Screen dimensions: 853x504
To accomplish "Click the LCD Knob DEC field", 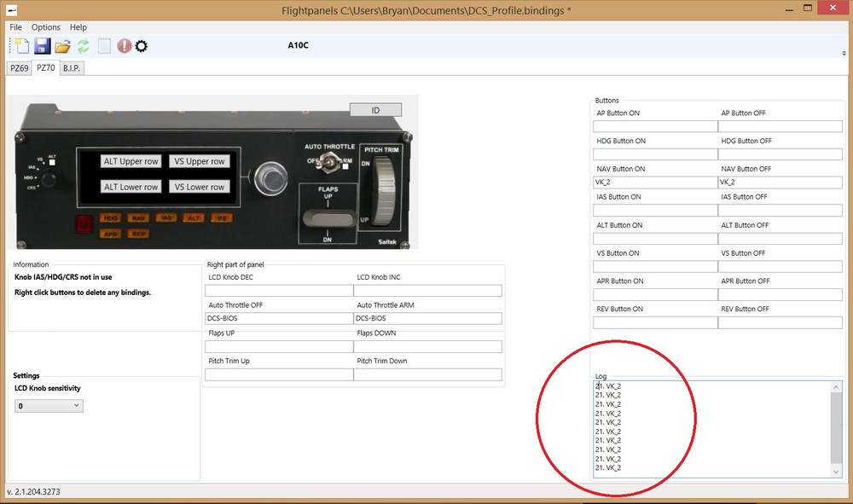I will (x=279, y=290).
